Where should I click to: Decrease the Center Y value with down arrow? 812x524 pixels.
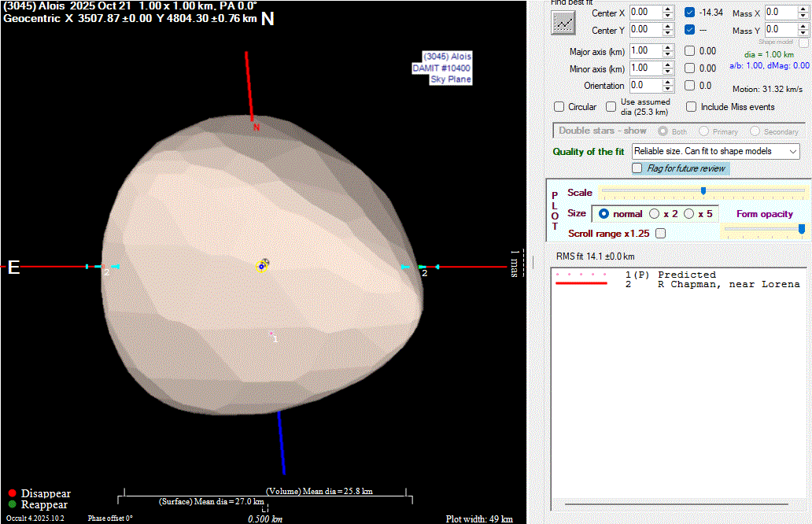point(668,33)
